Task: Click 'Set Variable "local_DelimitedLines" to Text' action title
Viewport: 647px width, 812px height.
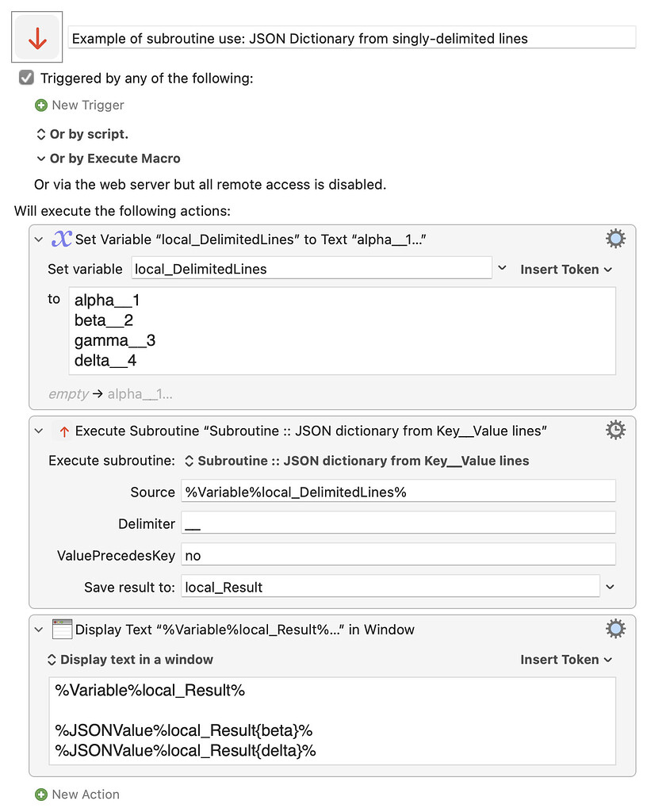Action: 251,239
